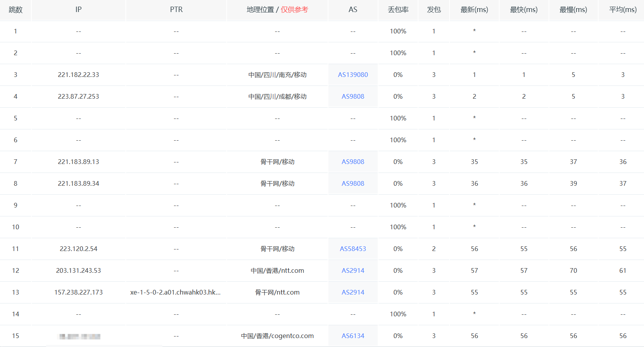Click the 平均(ms) column header

623,10
